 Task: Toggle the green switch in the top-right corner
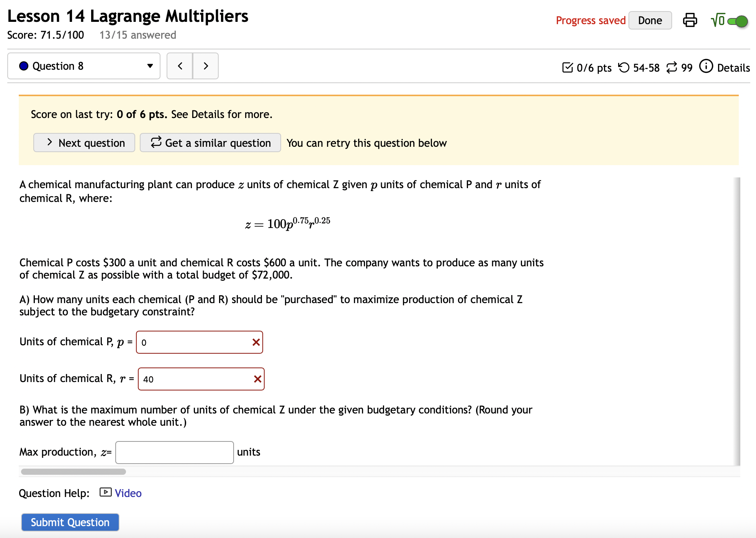[738, 21]
